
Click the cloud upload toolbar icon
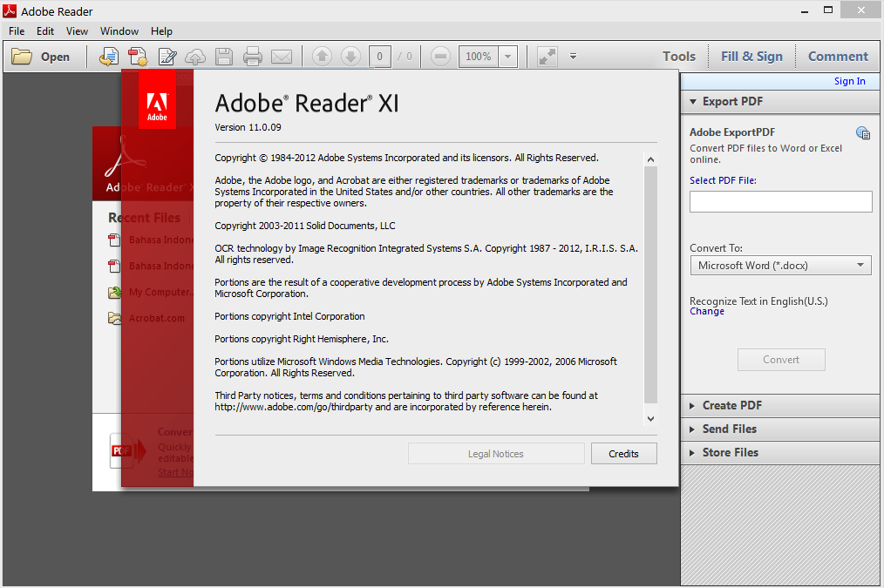[195, 57]
